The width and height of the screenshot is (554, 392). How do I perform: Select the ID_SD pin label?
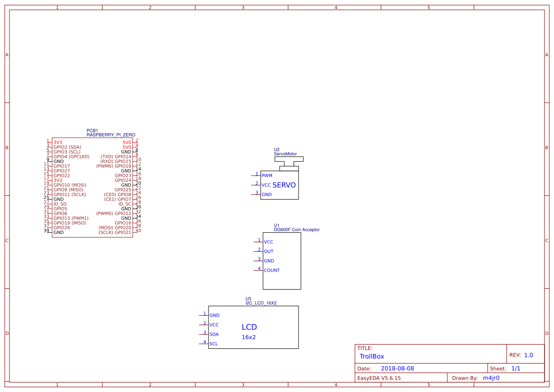click(60, 204)
